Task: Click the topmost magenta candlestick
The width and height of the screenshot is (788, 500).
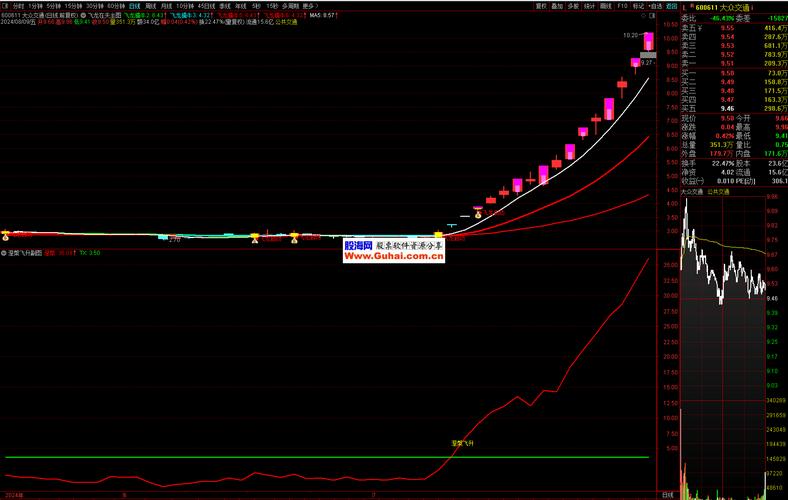Action: [x=649, y=41]
